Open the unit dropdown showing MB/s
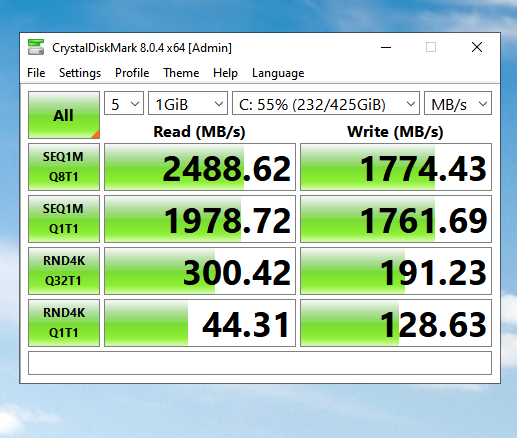This screenshot has height=438, width=517. tap(458, 103)
